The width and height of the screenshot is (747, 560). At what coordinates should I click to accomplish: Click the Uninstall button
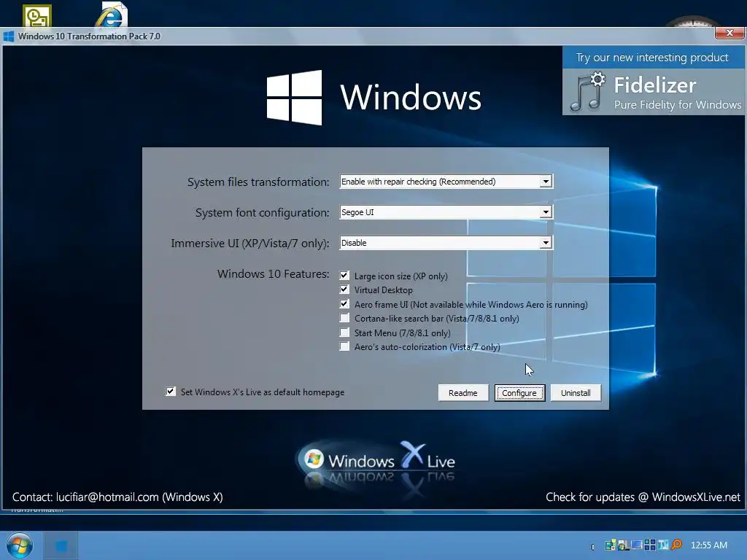pos(576,393)
